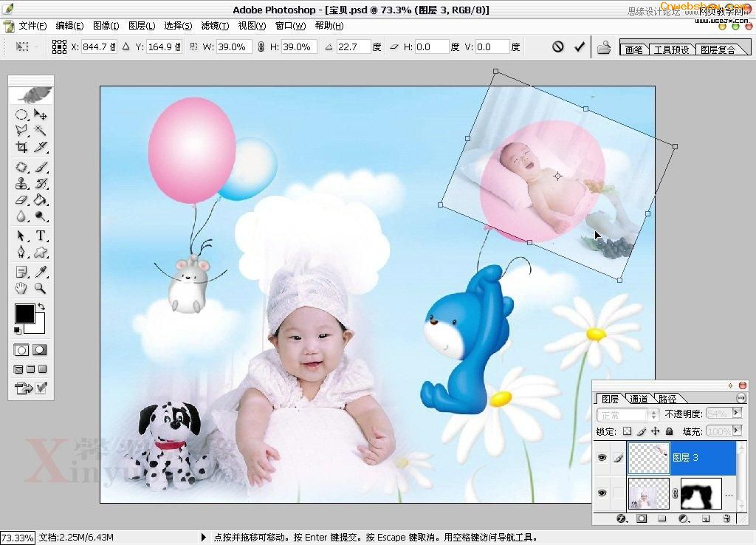Select the Elliptical Marquee tool
Screen dimensions: 756x545
pos(21,114)
